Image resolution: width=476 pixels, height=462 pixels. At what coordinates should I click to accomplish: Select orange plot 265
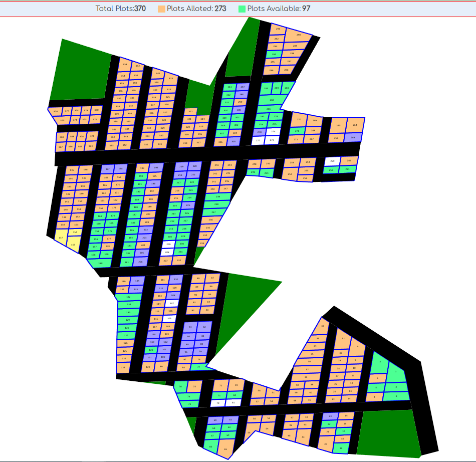tap(338, 125)
